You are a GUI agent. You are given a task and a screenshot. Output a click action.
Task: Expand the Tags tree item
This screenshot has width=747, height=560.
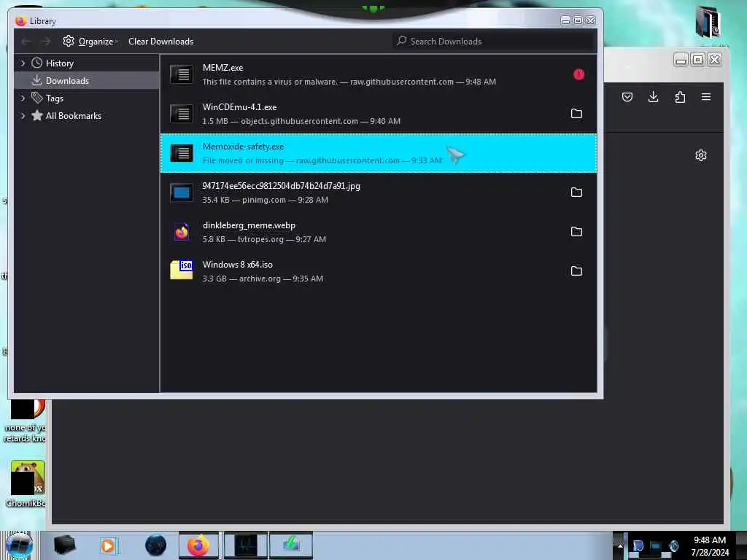[23, 98]
